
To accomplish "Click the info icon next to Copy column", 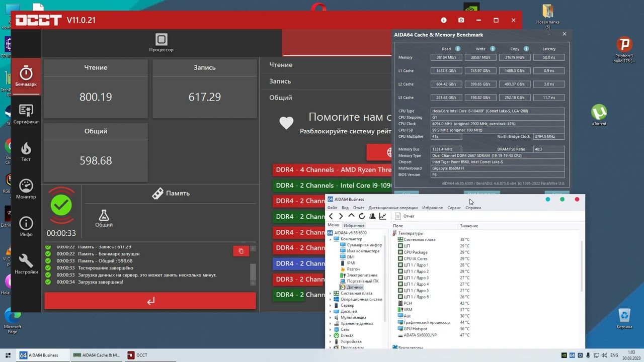I will [x=526, y=49].
